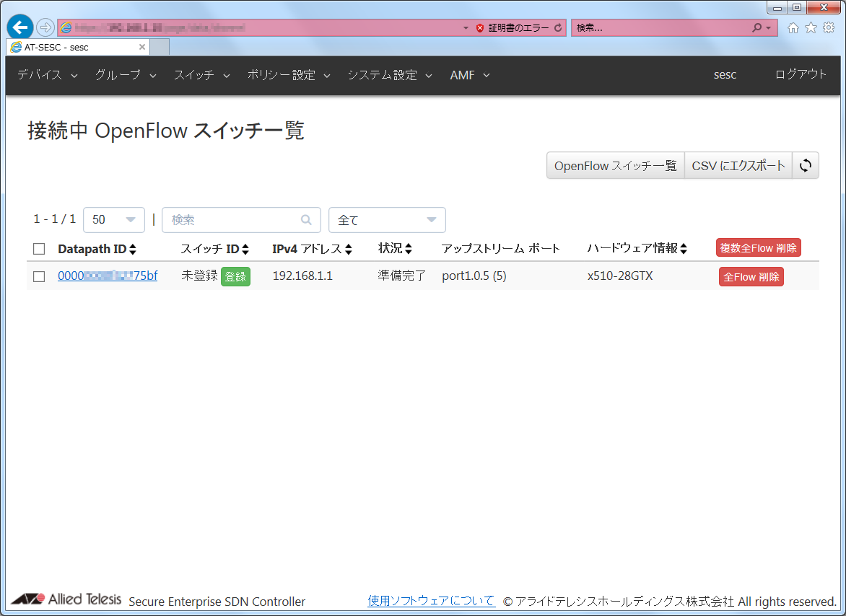Open the Datapath ID link ending 75bf

[x=108, y=276]
